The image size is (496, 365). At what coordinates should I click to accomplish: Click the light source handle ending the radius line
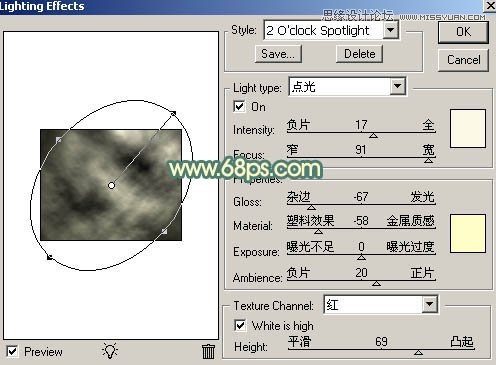[173, 114]
